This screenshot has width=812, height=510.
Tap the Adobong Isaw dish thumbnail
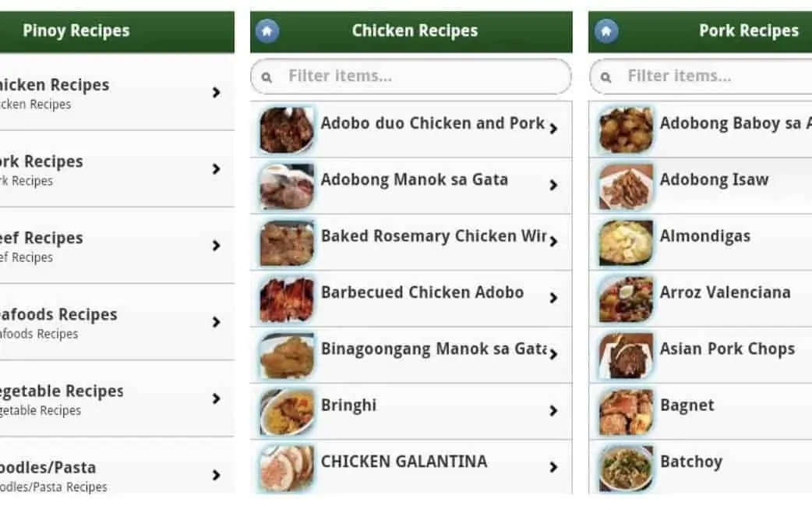[x=626, y=186]
